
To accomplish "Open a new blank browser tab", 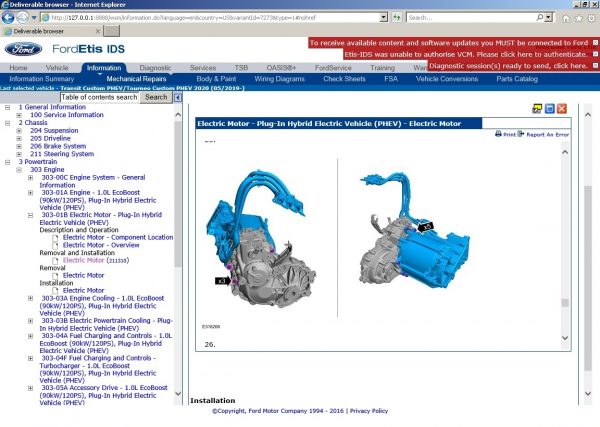I will pos(111,31).
